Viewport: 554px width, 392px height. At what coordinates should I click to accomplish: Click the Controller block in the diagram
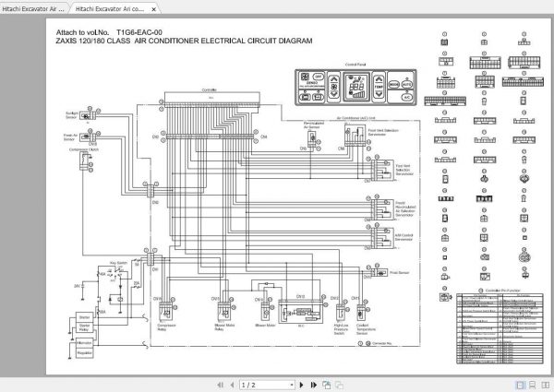pos(212,98)
